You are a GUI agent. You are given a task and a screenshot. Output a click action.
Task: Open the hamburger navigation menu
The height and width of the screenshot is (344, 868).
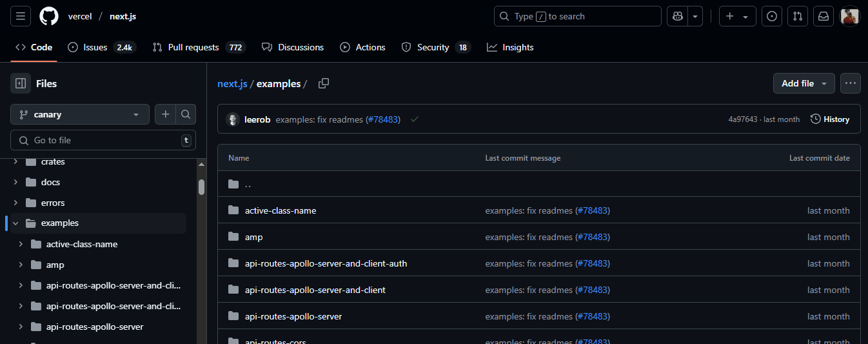click(21, 16)
